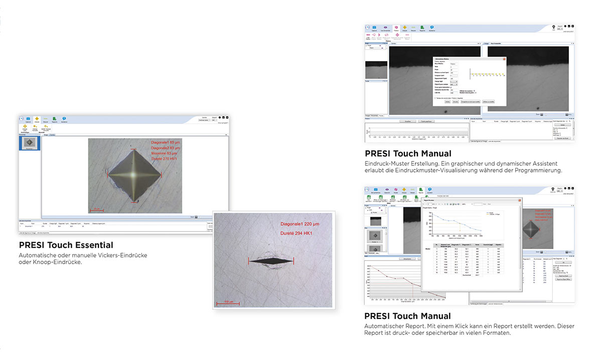Viewport: 602px width, 364px height.
Task: Click Export zu Open Office button
Action: point(563,279)
